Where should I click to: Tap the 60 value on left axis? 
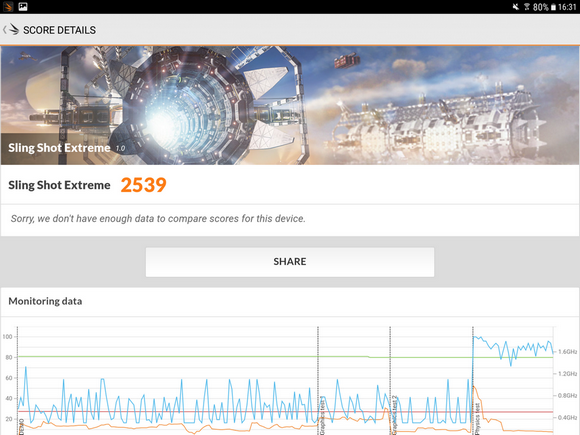coord(9,378)
